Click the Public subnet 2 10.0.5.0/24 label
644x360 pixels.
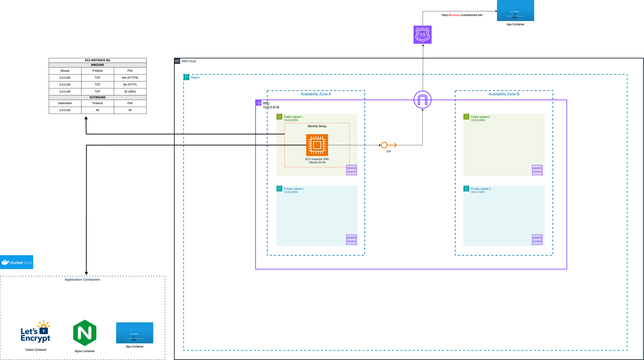[480, 118]
